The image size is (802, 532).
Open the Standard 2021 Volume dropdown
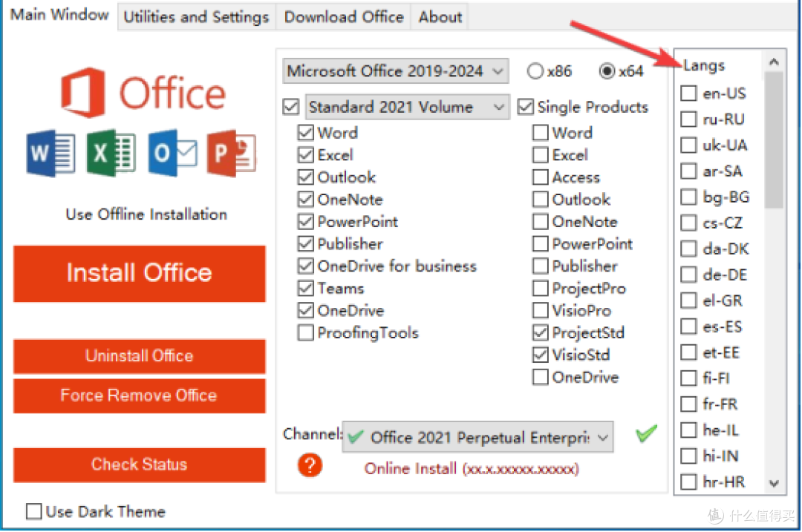click(407, 107)
